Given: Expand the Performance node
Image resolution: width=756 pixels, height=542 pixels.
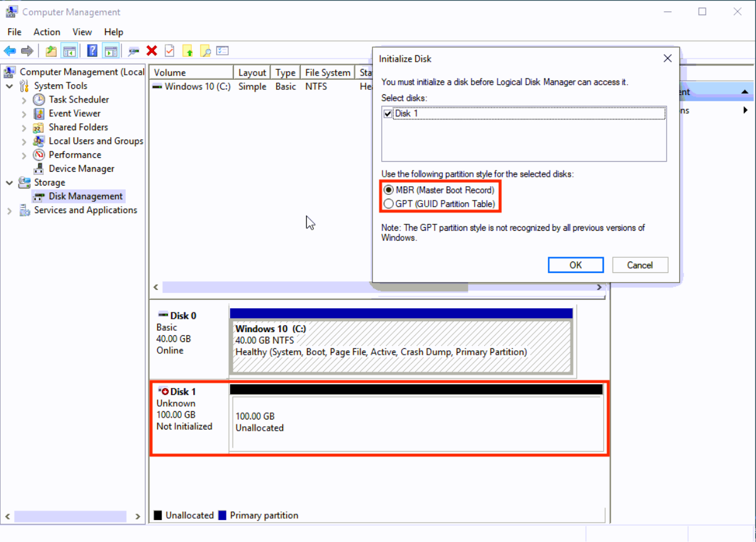Looking at the screenshot, I should pos(24,155).
